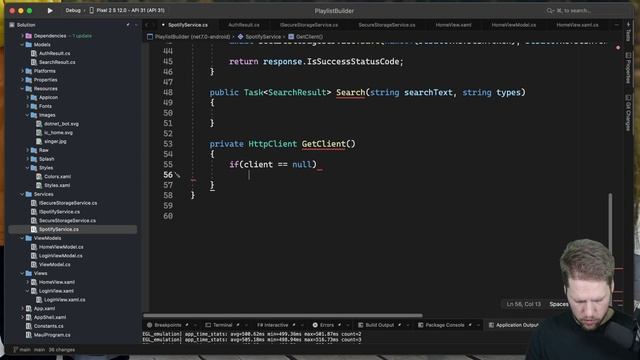Open the Debug configuration selector

point(73,11)
